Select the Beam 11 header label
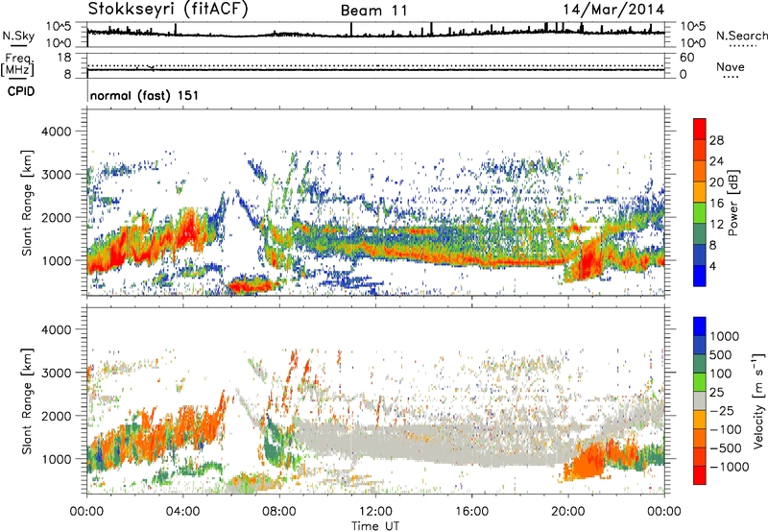The width and height of the screenshot is (768, 532). [x=373, y=11]
